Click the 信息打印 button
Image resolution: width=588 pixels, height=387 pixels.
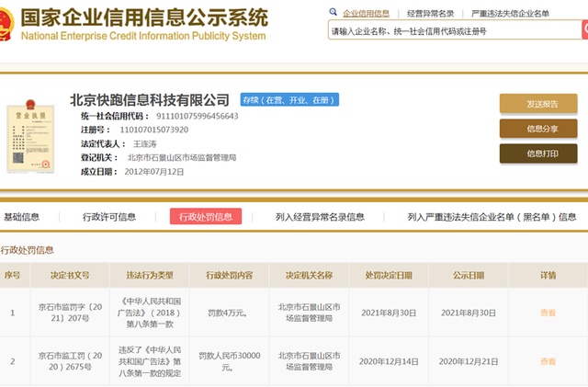(538, 154)
